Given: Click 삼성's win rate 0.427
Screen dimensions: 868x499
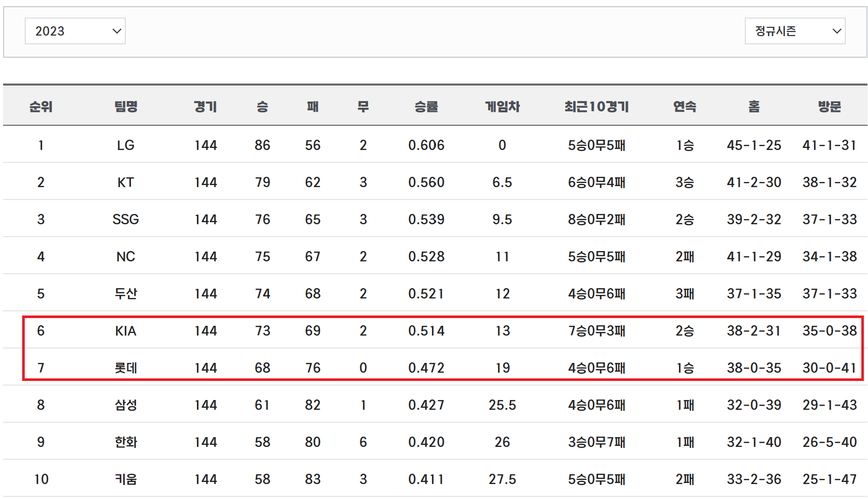Looking at the screenshot, I should [x=426, y=405].
